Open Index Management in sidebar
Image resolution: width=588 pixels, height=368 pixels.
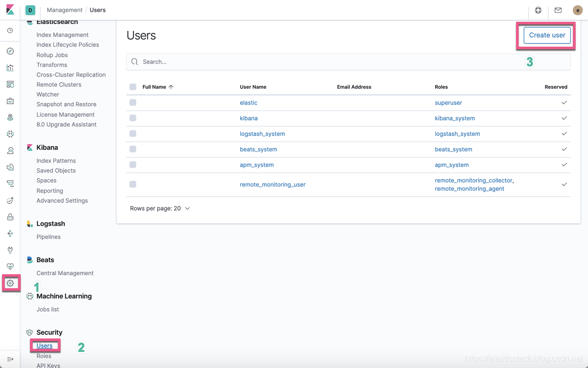pyautogui.click(x=63, y=35)
